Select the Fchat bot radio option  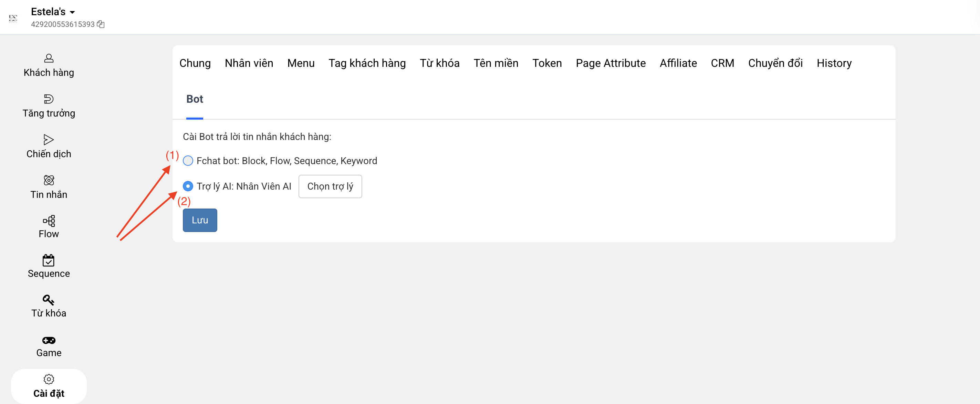(x=188, y=161)
